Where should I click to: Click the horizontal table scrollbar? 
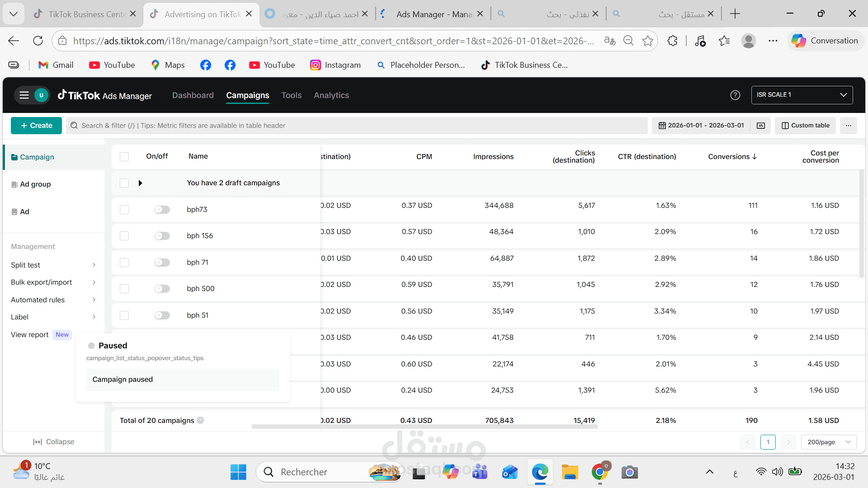click(x=424, y=427)
